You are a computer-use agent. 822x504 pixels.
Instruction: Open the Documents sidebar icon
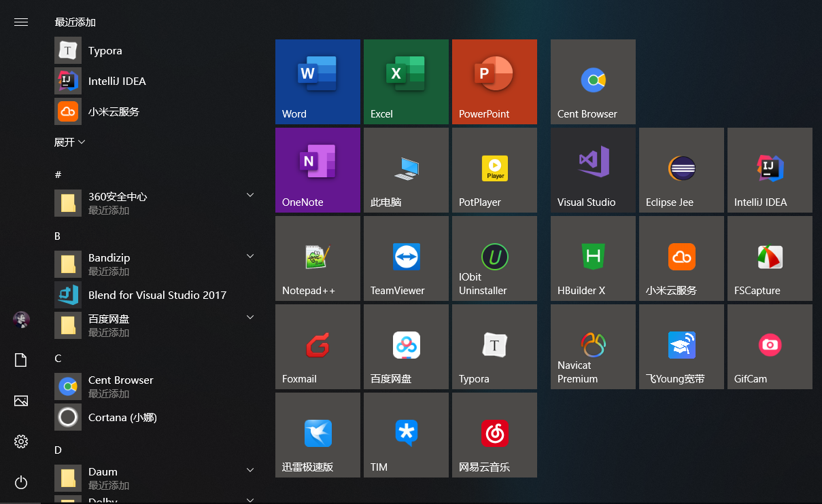[21, 360]
